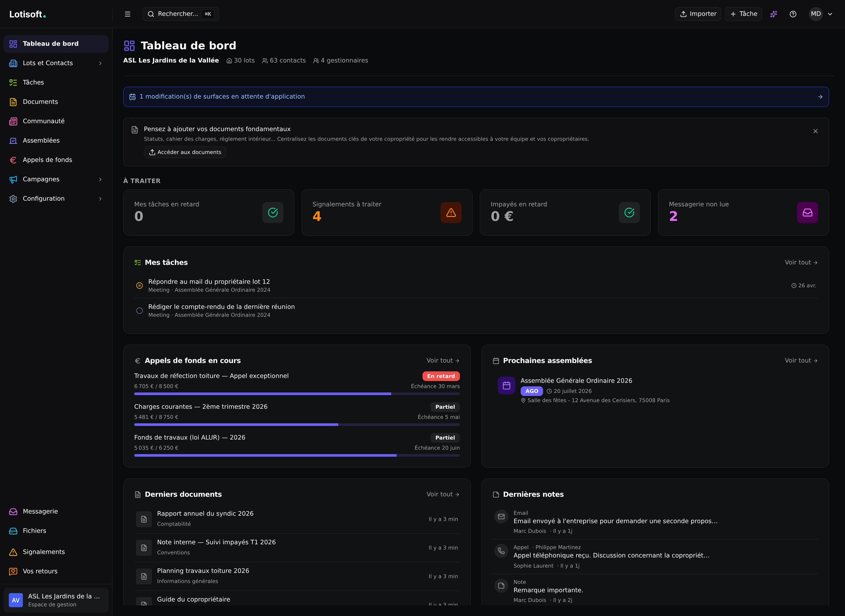Click the Lotisoft logo
The width and height of the screenshot is (845, 616).
(x=28, y=14)
